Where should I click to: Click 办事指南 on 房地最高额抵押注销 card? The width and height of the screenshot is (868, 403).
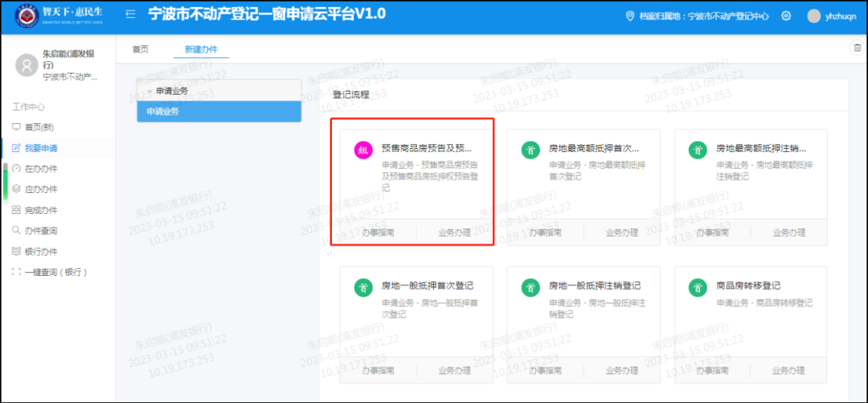[x=713, y=232]
